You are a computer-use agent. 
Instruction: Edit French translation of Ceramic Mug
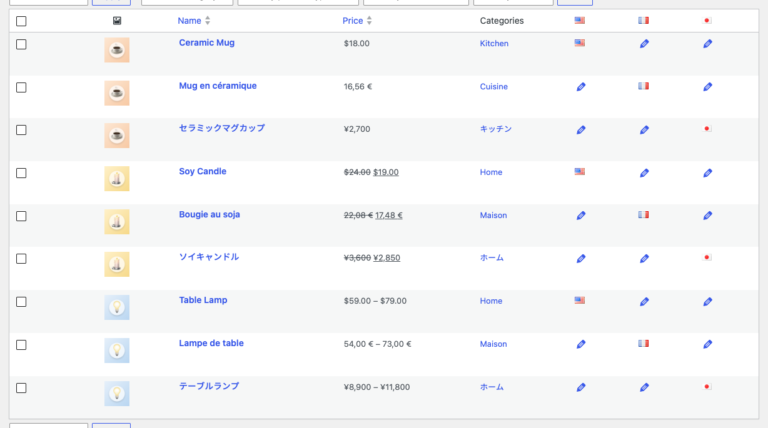(644, 44)
